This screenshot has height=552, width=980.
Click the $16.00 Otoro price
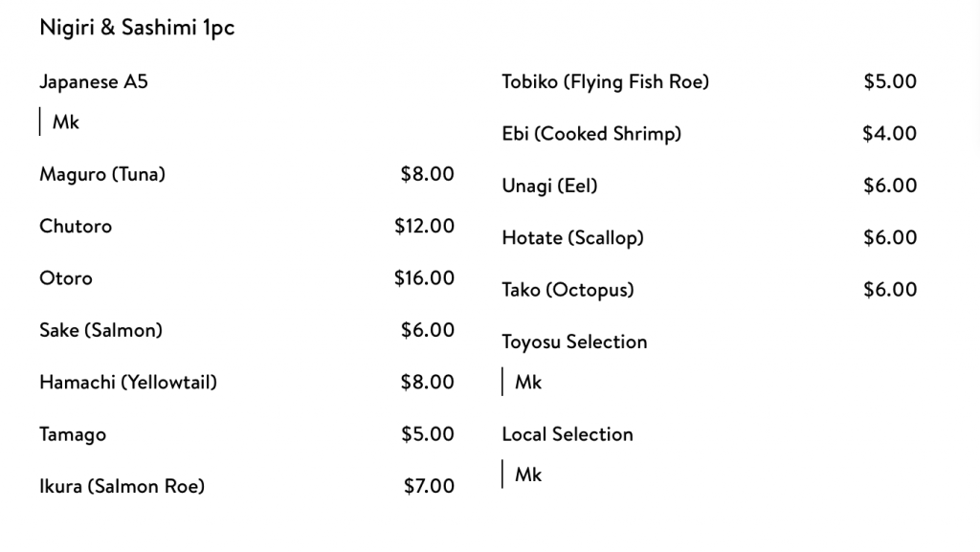[424, 277]
